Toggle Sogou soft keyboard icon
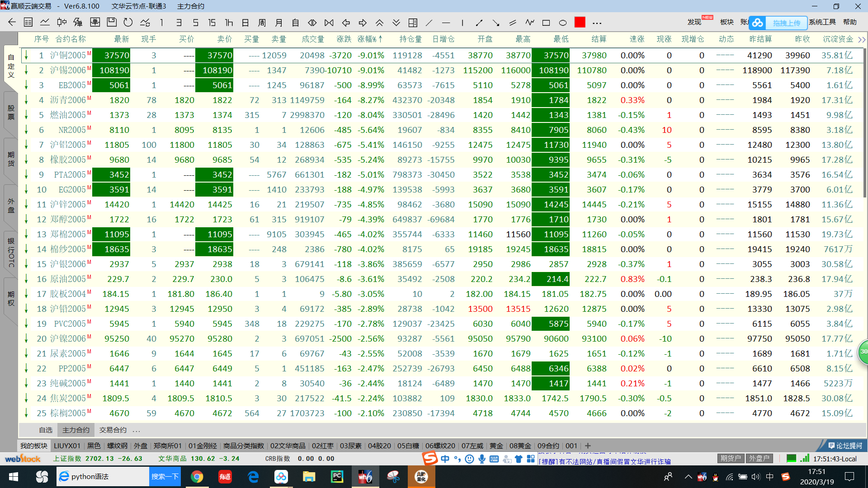Viewport: 868px width, 488px height. point(494,459)
